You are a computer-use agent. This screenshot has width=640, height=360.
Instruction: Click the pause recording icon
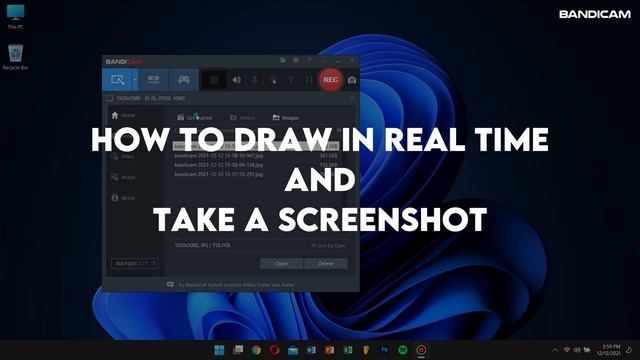coord(309,80)
